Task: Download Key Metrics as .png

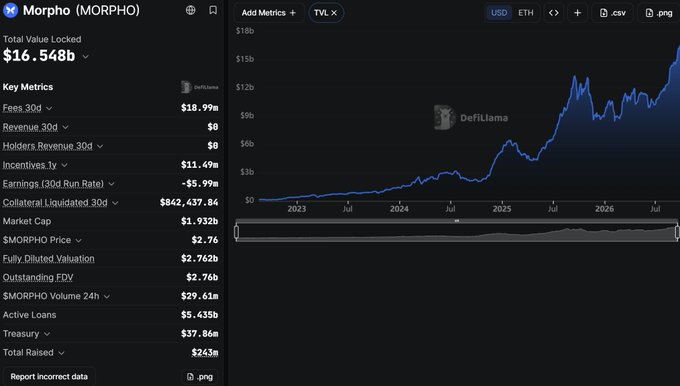Action: click(199, 376)
